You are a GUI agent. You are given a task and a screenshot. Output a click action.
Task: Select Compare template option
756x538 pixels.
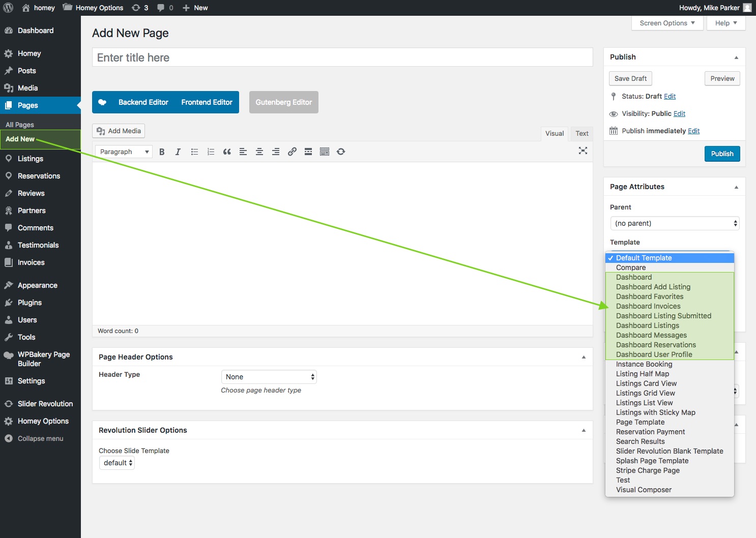click(x=670, y=267)
